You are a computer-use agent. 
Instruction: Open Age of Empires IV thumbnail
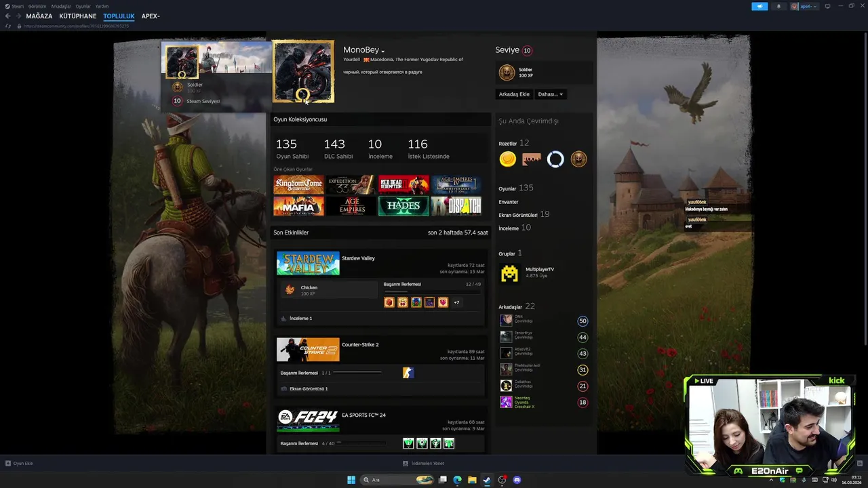coord(456,184)
